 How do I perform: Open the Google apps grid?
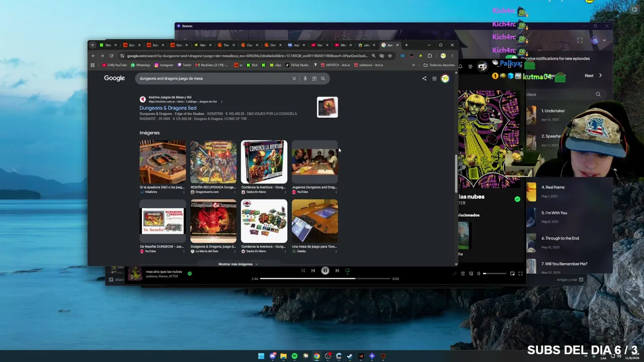[434, 78]
